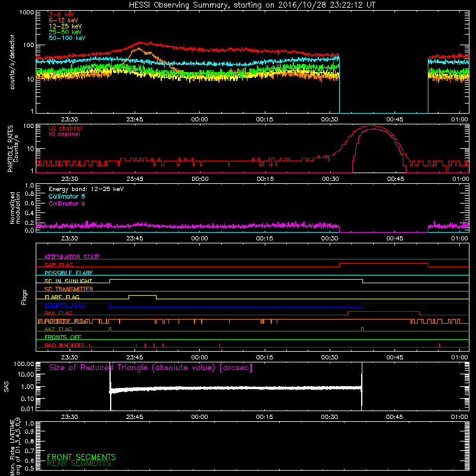Click the "00:30" time label under modulation plot

pos(330,239)
